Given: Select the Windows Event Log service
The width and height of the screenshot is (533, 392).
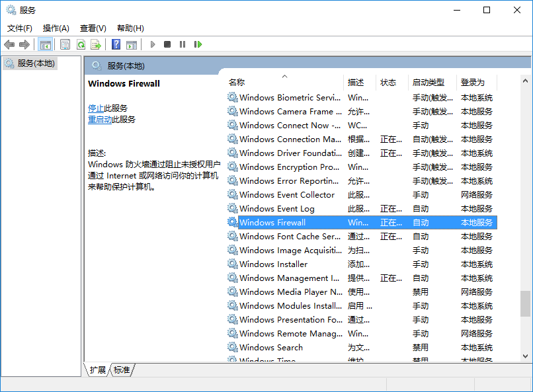Looking at the screenshot, I should [278, 208].
